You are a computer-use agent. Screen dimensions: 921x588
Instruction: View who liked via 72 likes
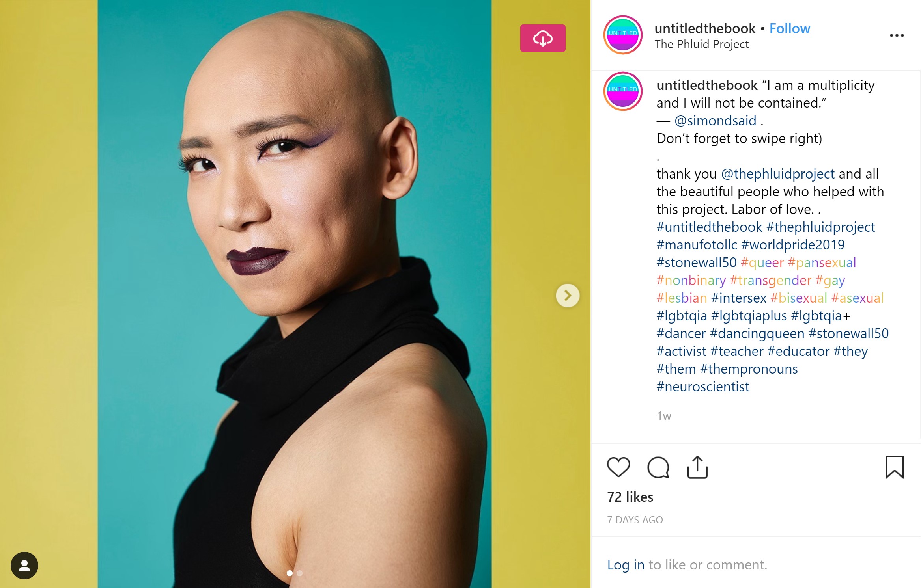pos(630,497)
